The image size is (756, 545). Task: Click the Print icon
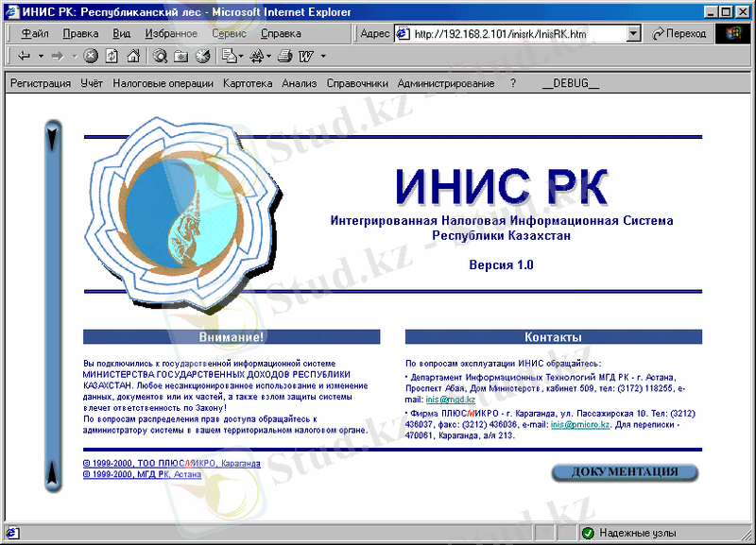coord(285,57)
